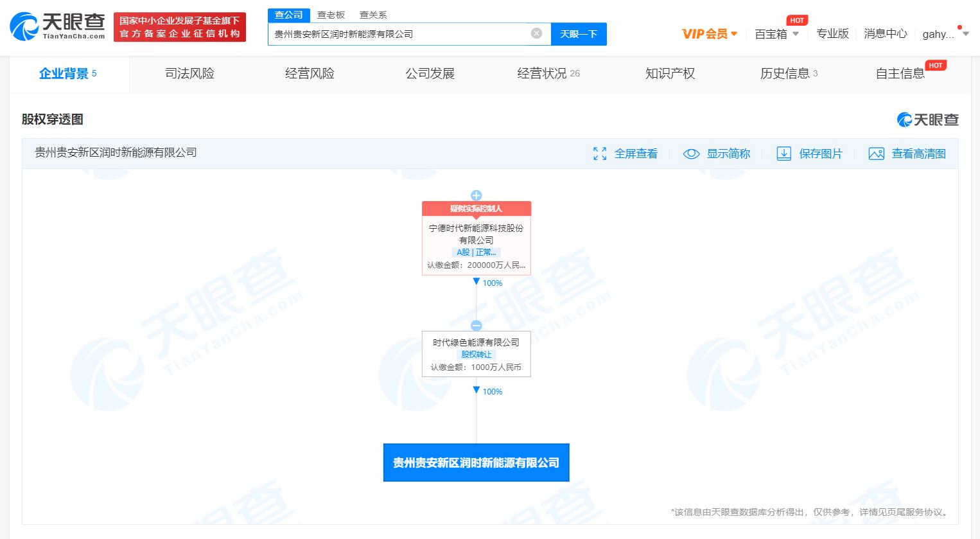Click the download icon for 保存图片
This screenshot has height=539, width=980.
click(x=783, y=154)
